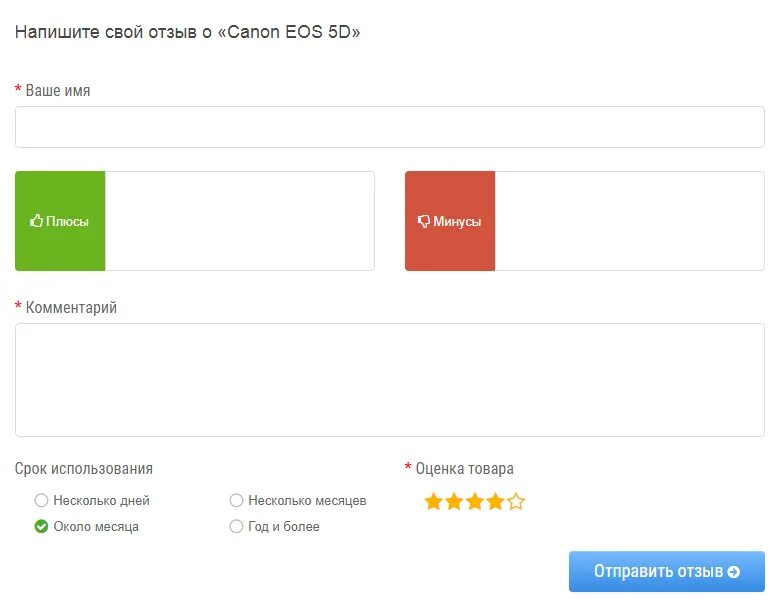Image resolution: width=780 pixels, height=611 pixels.
Task: Choose the "Несколько месяцев" usage period
Action: 236,500
